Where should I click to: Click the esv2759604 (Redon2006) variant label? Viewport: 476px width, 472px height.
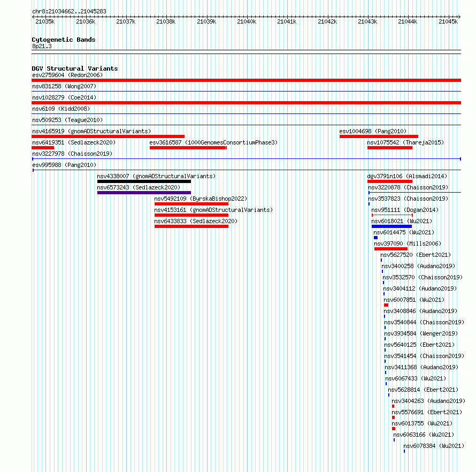pyautogui.click(x=67, y=75)
